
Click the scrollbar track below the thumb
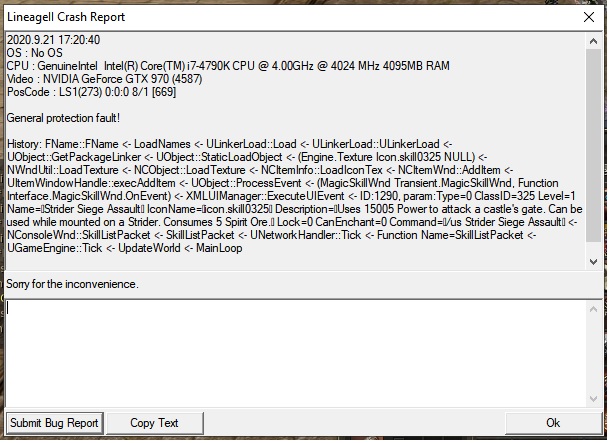point(594,247)
